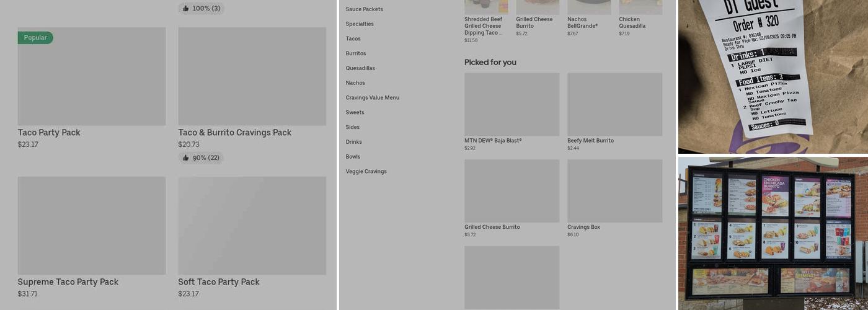Screen dimensions: 868x310
Task: Click the $23.17 price under Taco Party Pack
Action: point(28,144)
